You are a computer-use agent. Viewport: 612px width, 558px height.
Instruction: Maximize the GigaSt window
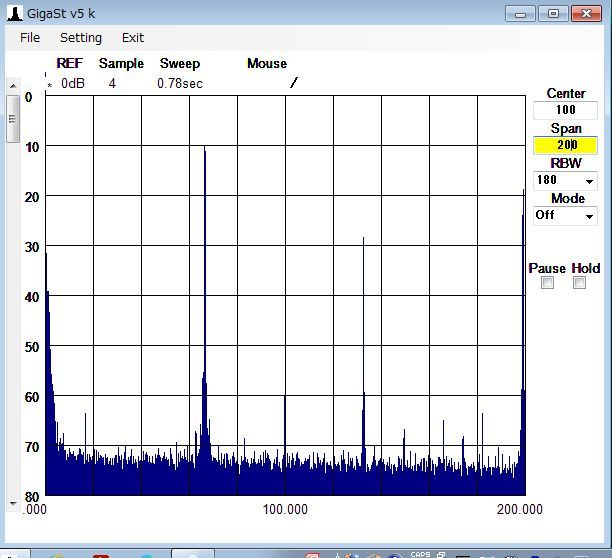[553, 14]
